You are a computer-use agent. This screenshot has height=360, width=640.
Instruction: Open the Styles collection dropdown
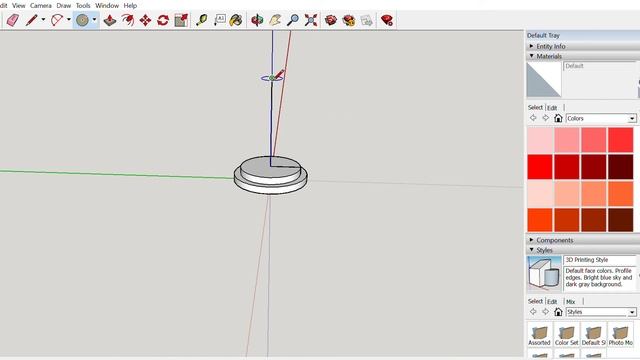632,312
